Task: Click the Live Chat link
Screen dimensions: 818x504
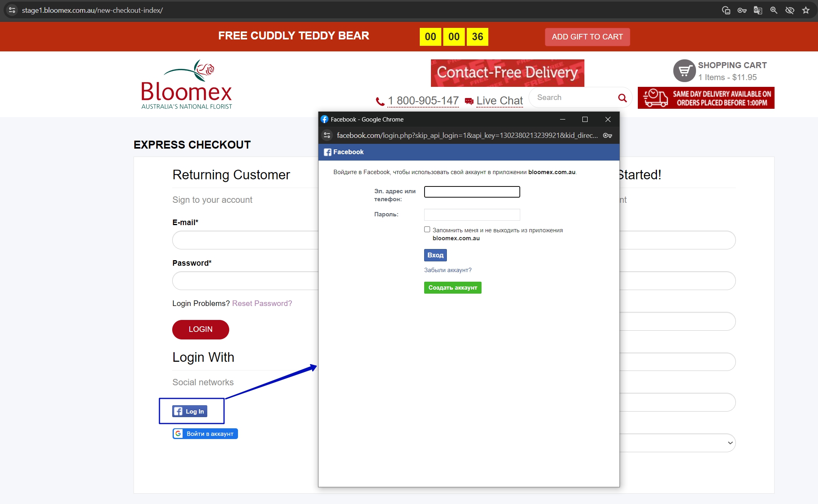Action: tap(499, 101)
